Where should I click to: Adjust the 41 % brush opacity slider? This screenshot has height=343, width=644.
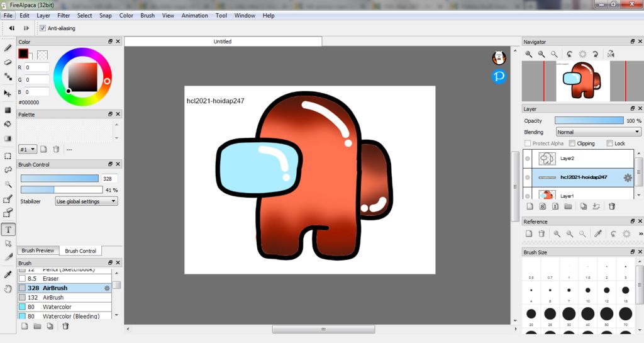pyautogui.click(x=62, y=190)
